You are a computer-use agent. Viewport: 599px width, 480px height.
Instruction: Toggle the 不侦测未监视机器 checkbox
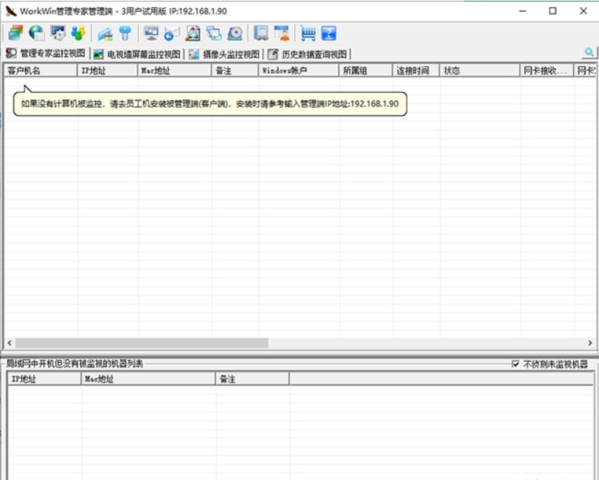click(515, 364)
